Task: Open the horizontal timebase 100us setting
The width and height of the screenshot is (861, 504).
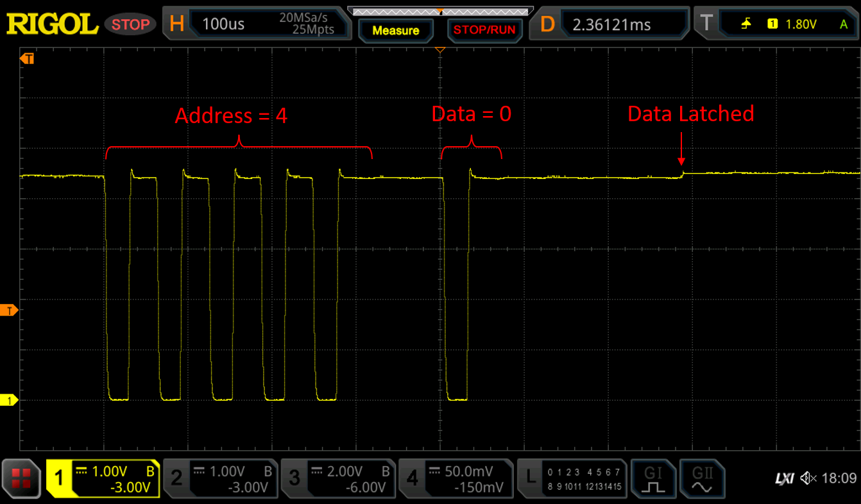Action: point(257,24)
